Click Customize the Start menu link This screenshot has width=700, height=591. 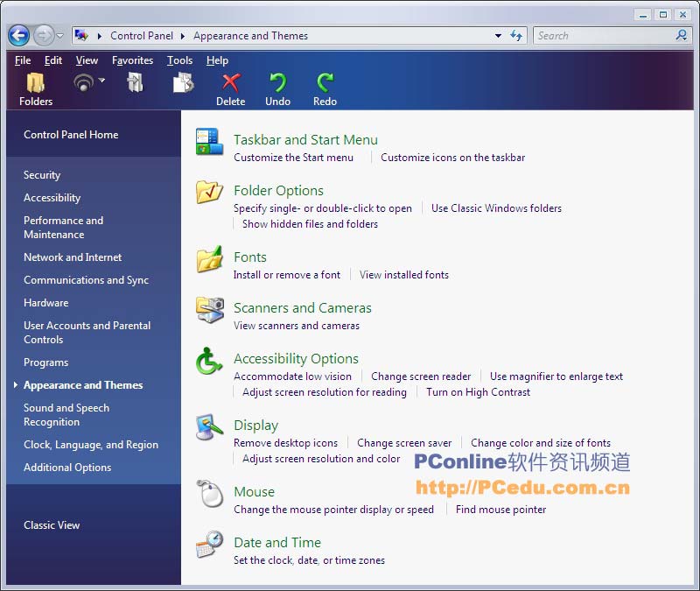pos(293,158)
